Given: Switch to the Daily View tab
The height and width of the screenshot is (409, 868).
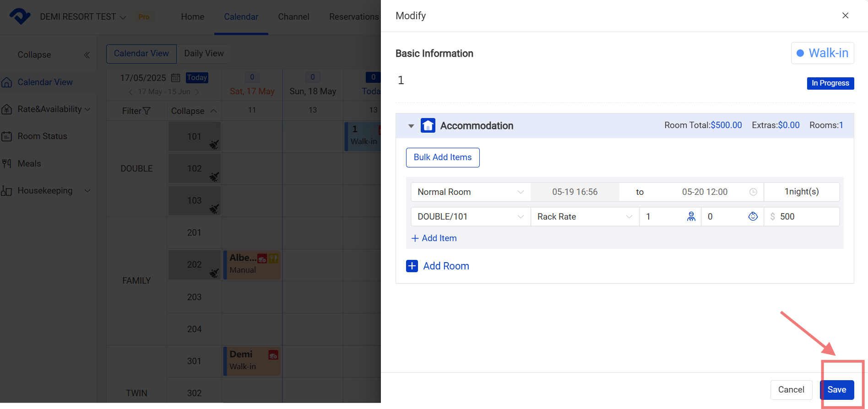Looking at the screenshot, I should pos(204,54).
